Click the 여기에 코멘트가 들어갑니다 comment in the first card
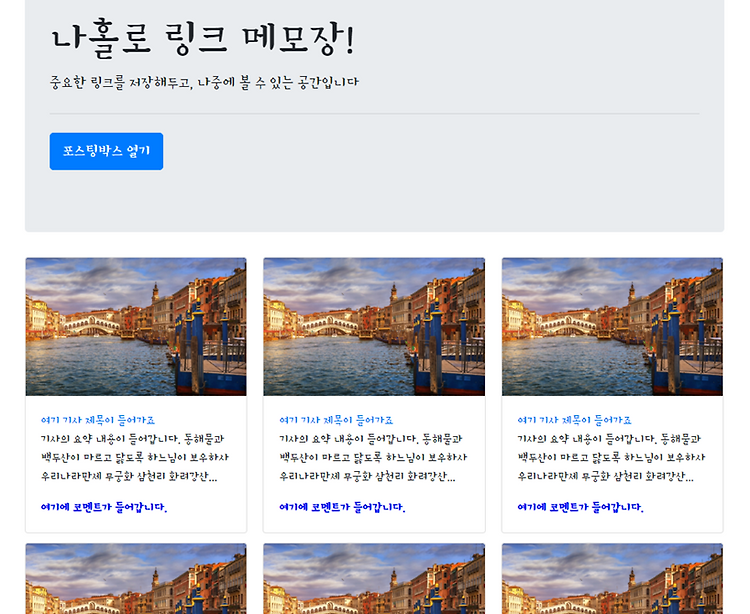 tap(104, 507)
